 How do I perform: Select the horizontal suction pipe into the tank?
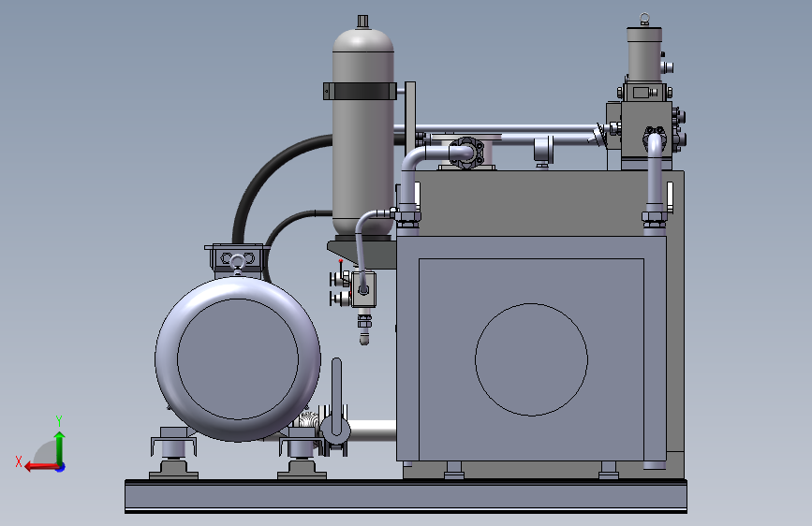point(373,431)
